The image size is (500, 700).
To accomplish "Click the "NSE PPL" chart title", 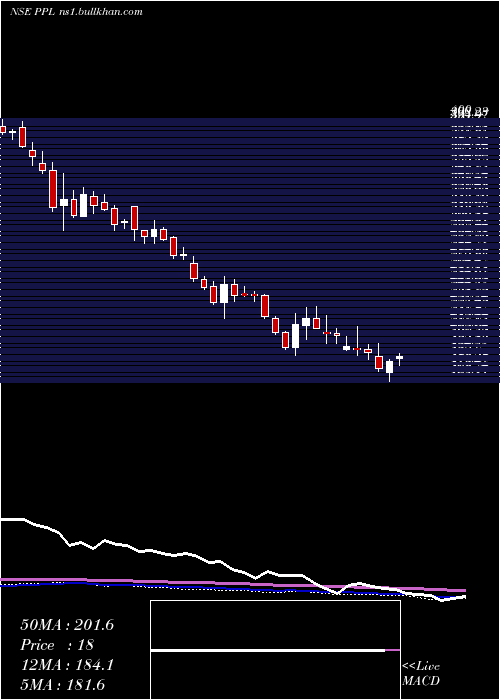I will pyautogui.click(x=32, y=12).
